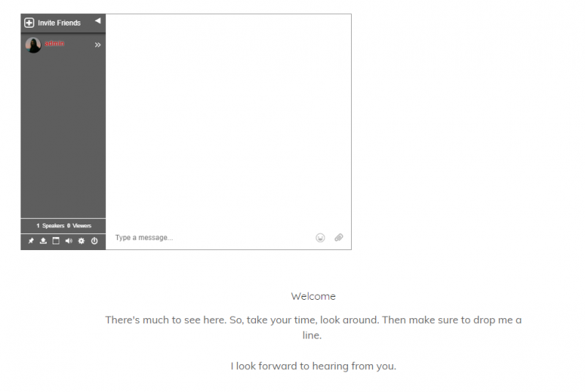Open chat in pop-out window icon
This screenshot has height=392, width=585.
tap(56, 241)
